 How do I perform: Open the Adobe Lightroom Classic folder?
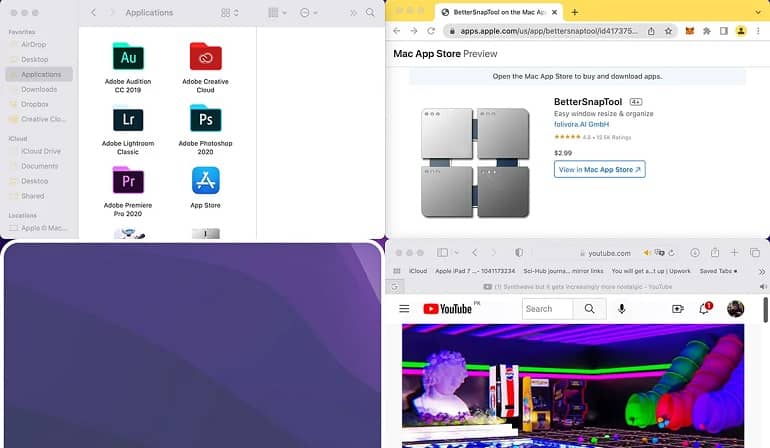(128, 129)
